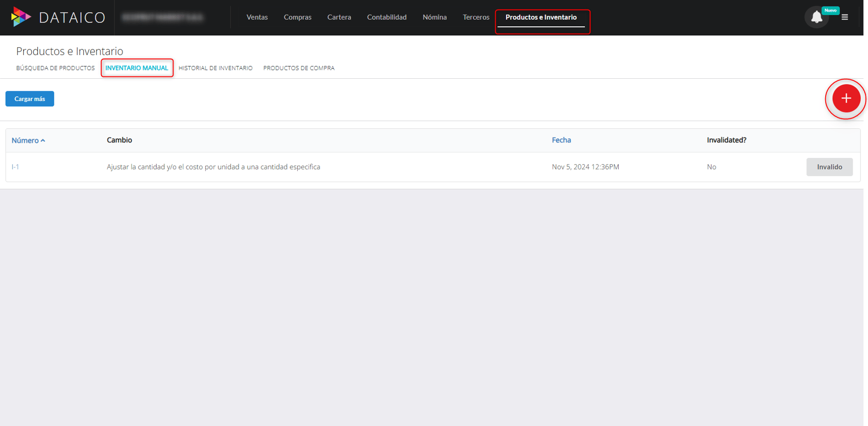Open the hamburger menu icon
Viewport: 868px width, 426px height.
tap(845, 17)
